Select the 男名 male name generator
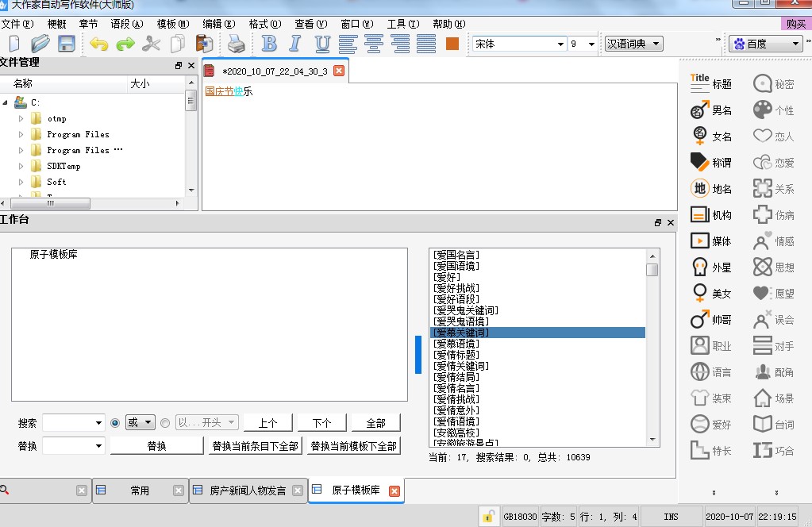812x527 pixels. 711,110
